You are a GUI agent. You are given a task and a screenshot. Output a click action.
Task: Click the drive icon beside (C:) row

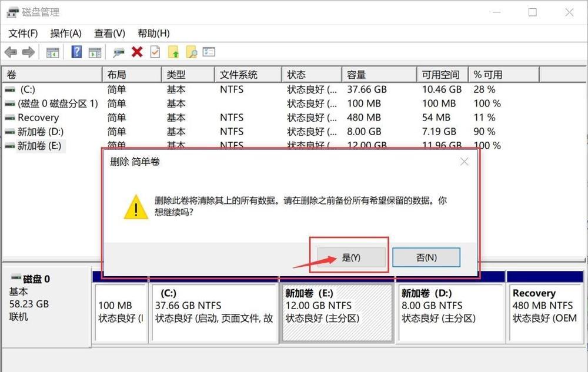coord(10,89)
